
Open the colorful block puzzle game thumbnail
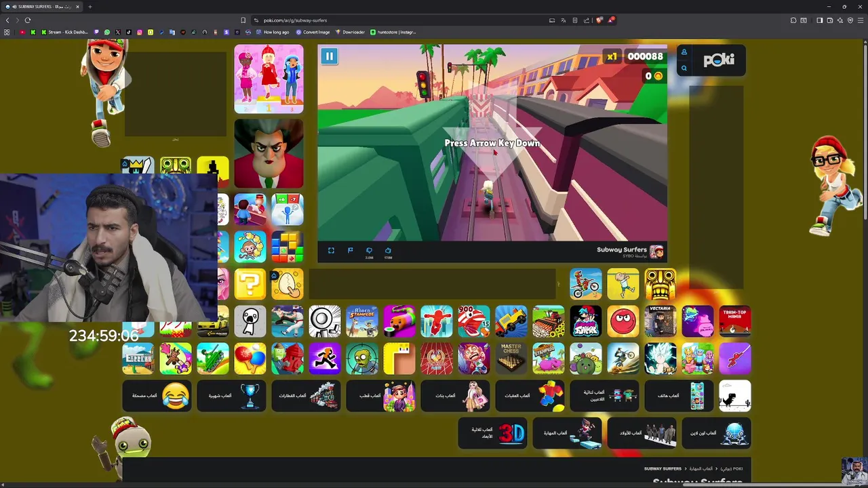pos(287,247)
